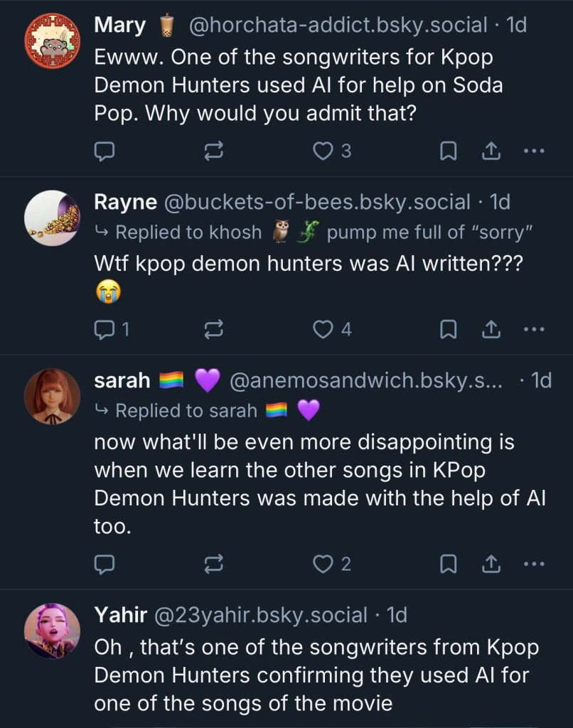The height and width of the screenshot is (728, 573).
Task: Repost Mary's post about Kpop Demon Hunters
Action: (x=214, y=151)
